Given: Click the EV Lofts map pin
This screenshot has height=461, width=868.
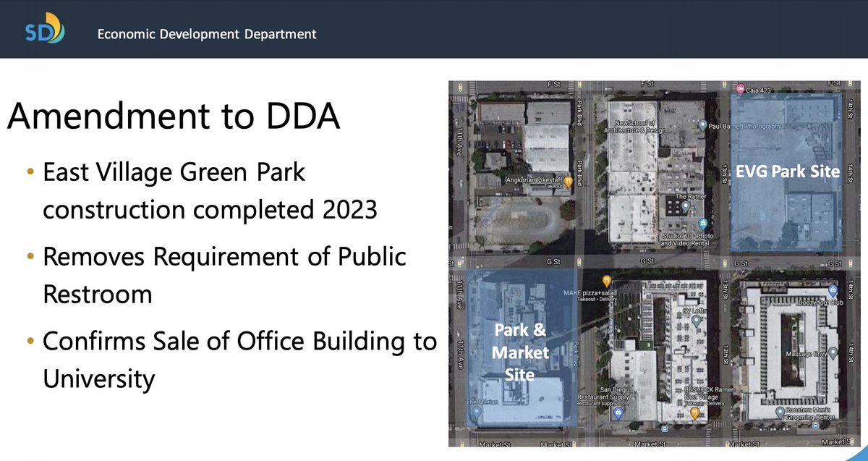Looking at the screenshot, I should pos(696,321).
